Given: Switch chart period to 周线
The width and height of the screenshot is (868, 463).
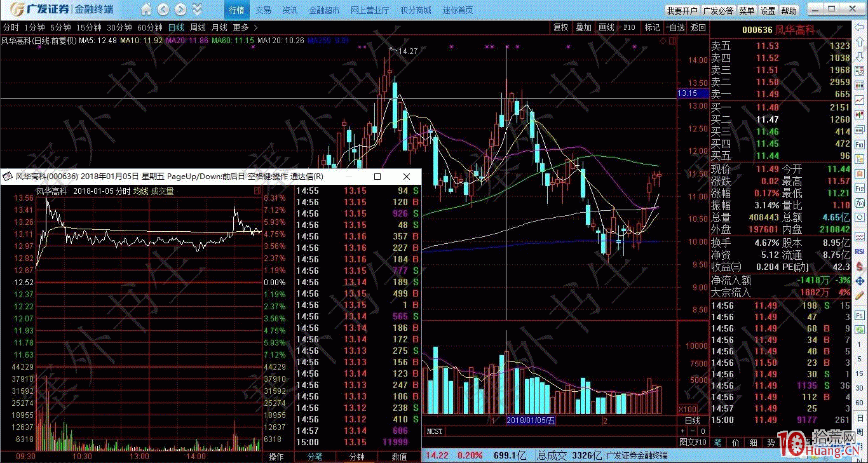Looking at the screenshot, I should tap(198, 27).
